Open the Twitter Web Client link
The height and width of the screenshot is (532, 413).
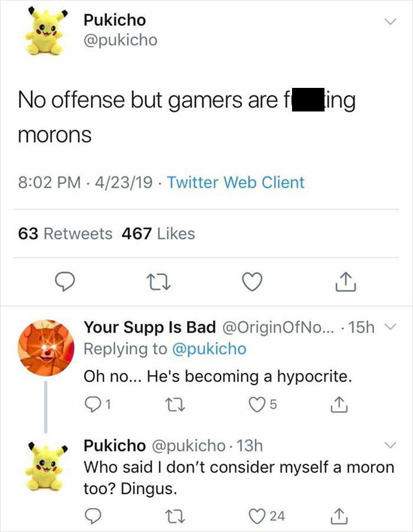coord(238,183)
